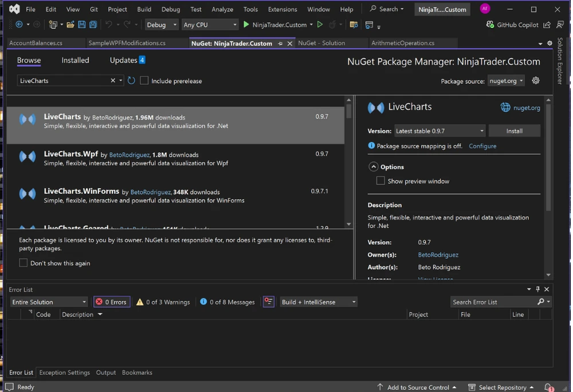Image resolution: width=573 pixels, height=392 pixels.
Task: Toggle the Error List build-filter icon
Action: pos(269,302)
